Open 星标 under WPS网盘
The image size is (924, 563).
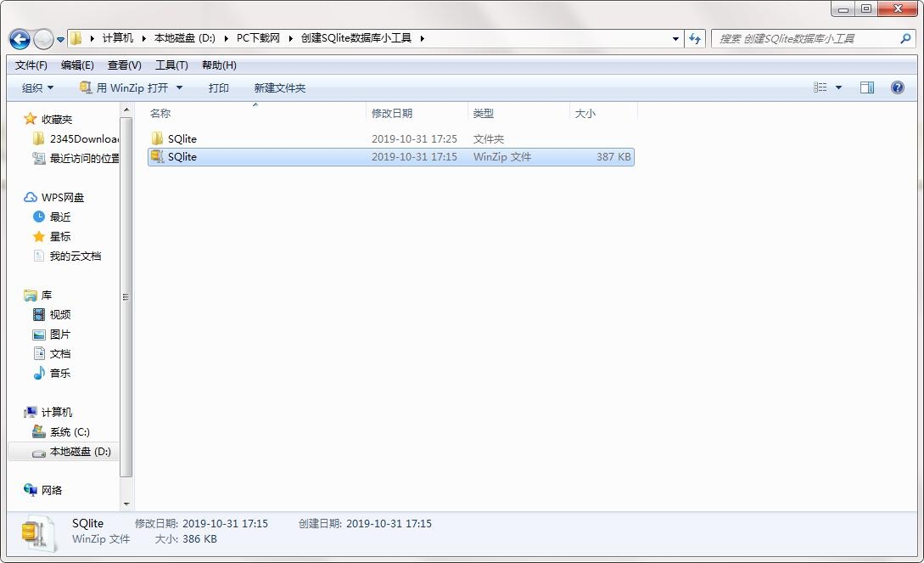tap(60, 236)
